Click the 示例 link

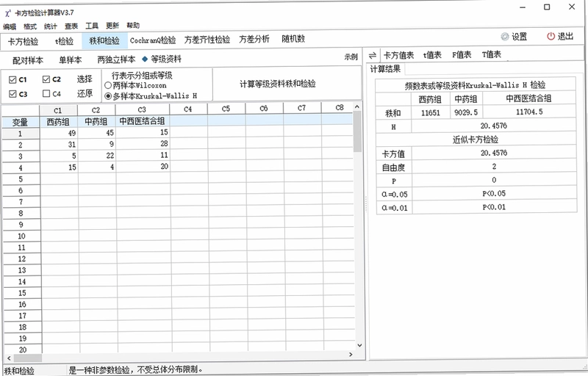[351, 57]
